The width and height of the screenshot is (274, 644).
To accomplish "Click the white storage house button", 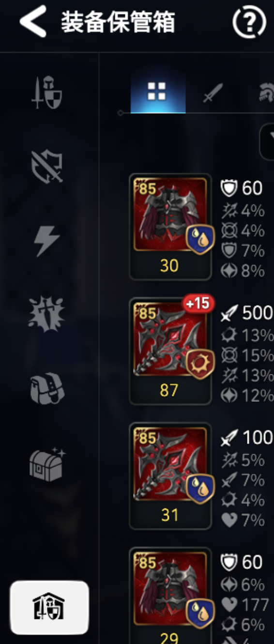I will point(49,608).
